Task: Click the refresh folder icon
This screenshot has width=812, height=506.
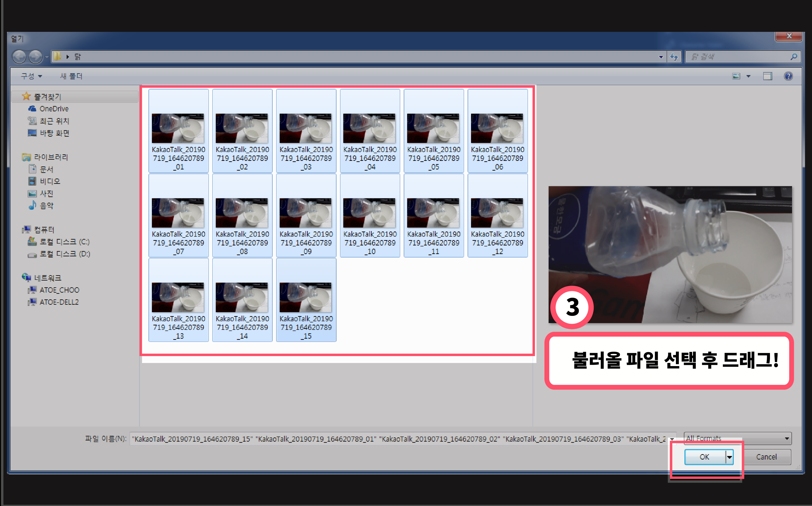Action: tap(674, 57)
